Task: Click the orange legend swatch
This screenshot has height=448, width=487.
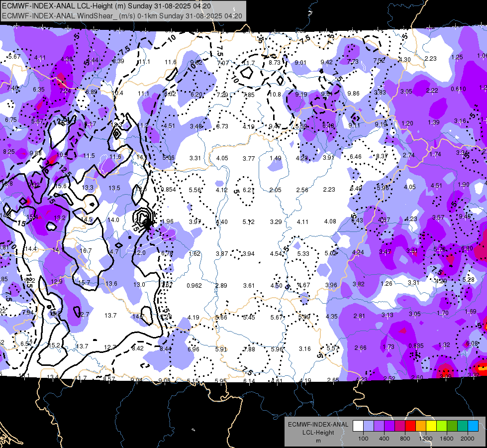Action: [421, 426]
